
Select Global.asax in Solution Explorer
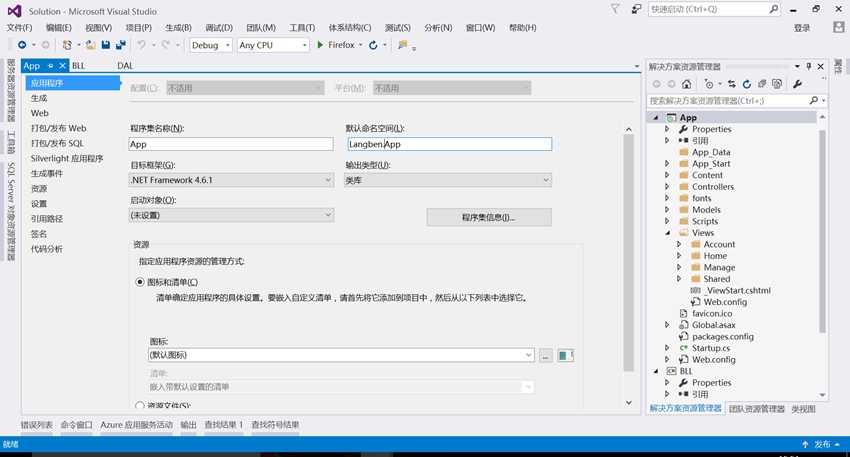coord(713,325)
